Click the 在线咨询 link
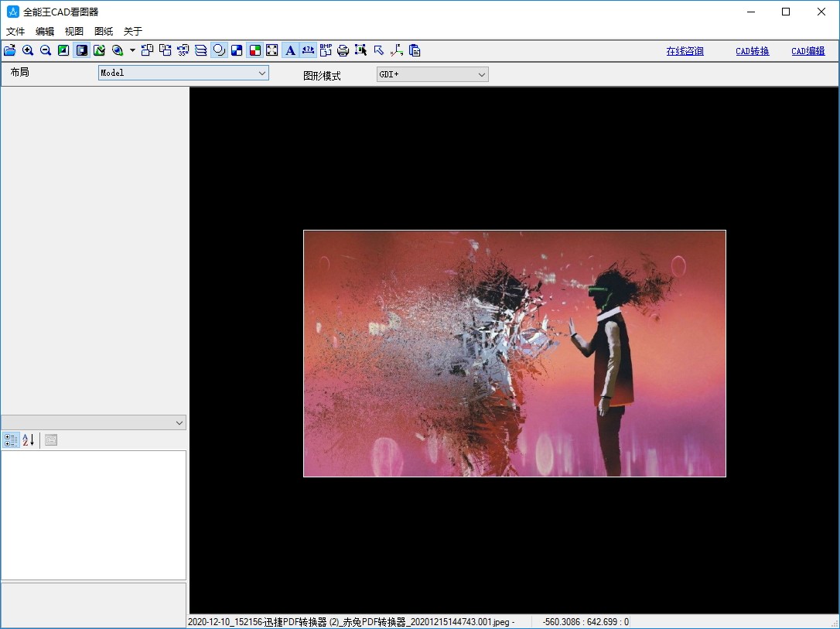This screenshot has width=840, height=629. (685, 52)
